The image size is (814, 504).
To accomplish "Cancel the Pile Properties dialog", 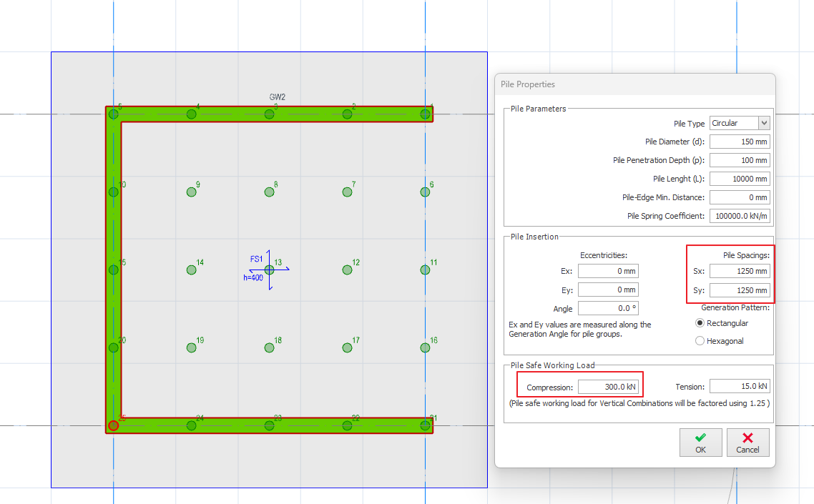I will click(x=747, y=442).
